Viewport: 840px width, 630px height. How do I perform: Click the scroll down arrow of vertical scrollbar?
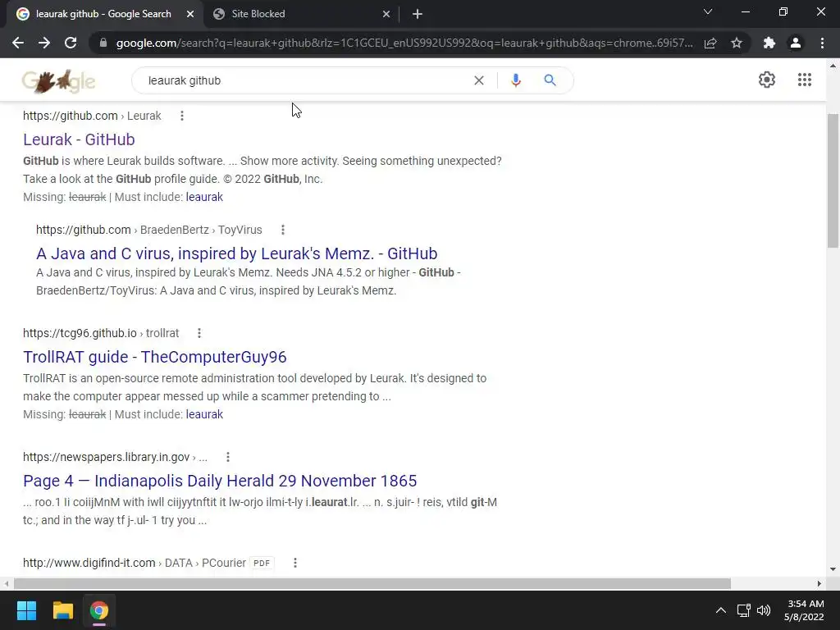pyautogui.click(x=833, y=569)
